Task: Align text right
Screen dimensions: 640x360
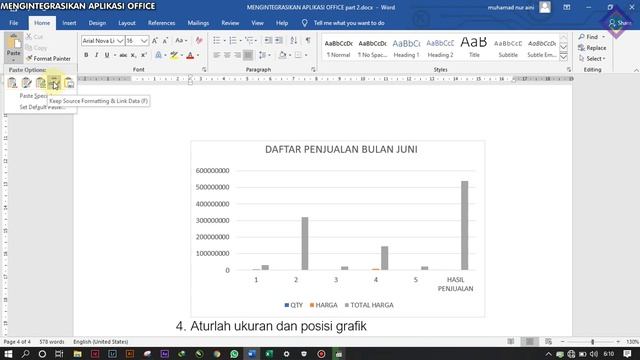Action: click(238, 55)
